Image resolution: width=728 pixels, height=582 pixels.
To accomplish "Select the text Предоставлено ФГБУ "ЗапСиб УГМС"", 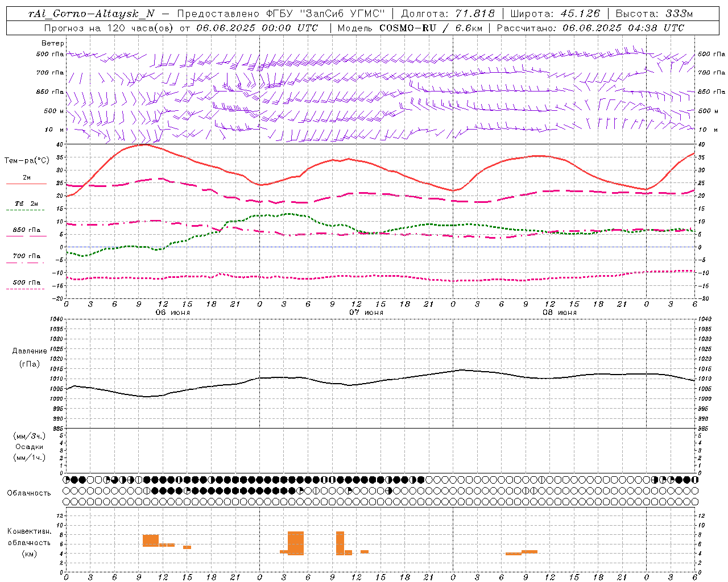I will (282, 14).
